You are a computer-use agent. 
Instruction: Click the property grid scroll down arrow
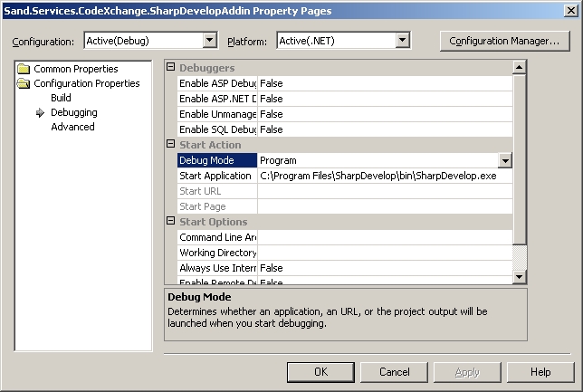coord(519,277)
